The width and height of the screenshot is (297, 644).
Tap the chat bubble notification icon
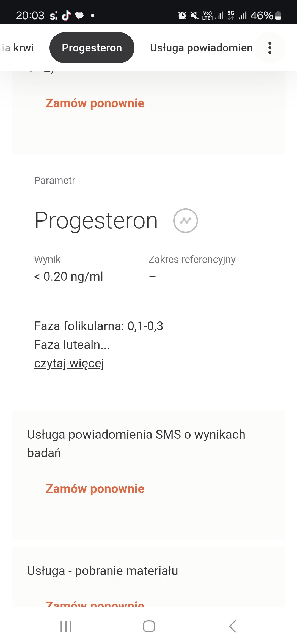pos(79,16)
